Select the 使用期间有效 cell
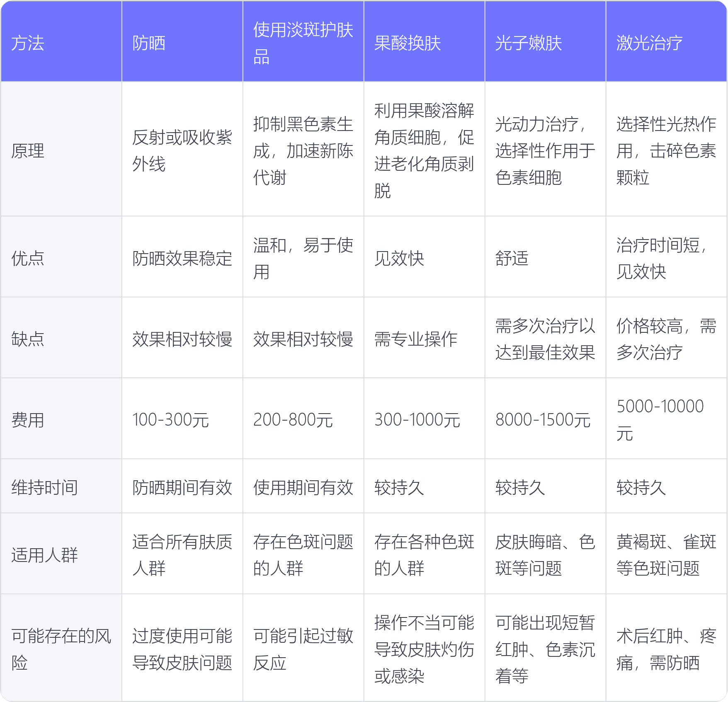The width and height of the screenshot is (728, 702). 303,487
